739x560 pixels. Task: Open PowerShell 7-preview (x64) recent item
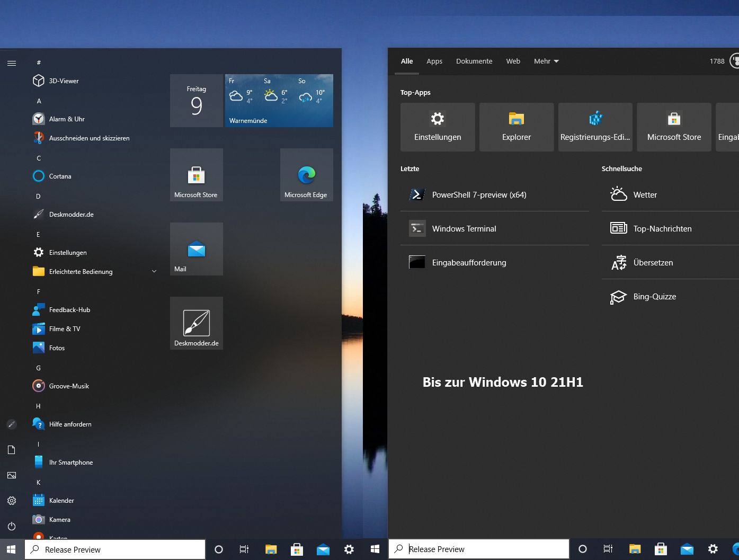click(495, 194)
